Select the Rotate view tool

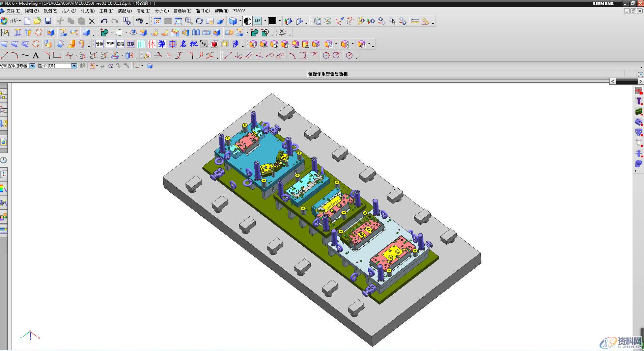point(199,21)
